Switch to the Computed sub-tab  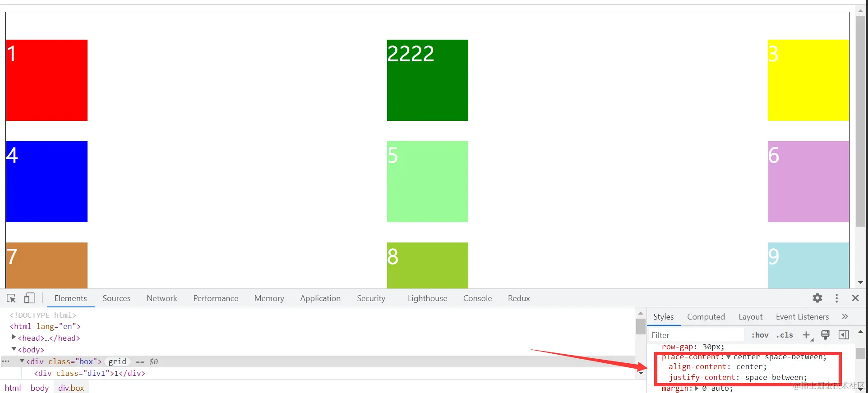pyautogui.click(x=706, y=317)
